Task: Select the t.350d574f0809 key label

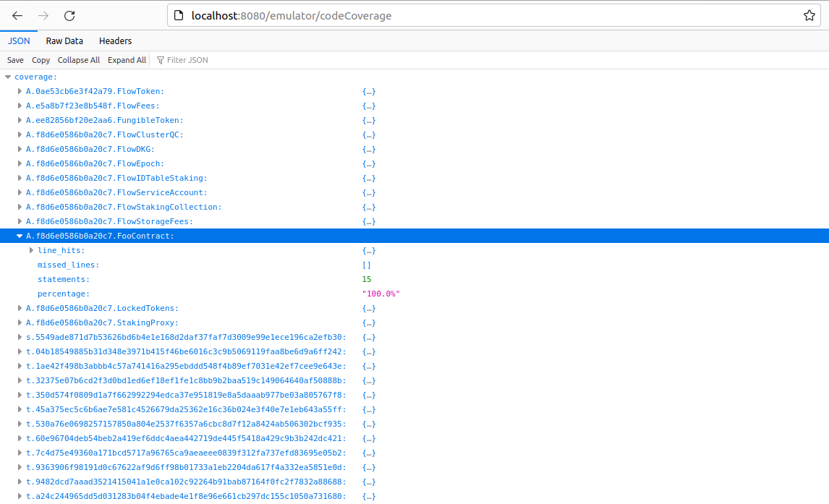Action: [x=186, y=395]
